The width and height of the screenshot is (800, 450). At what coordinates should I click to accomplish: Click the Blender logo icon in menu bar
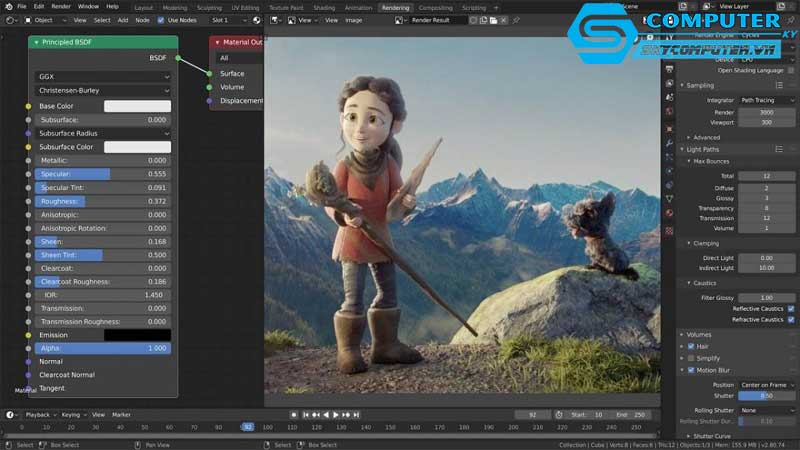pyautogui.click(x=7, y=6)
